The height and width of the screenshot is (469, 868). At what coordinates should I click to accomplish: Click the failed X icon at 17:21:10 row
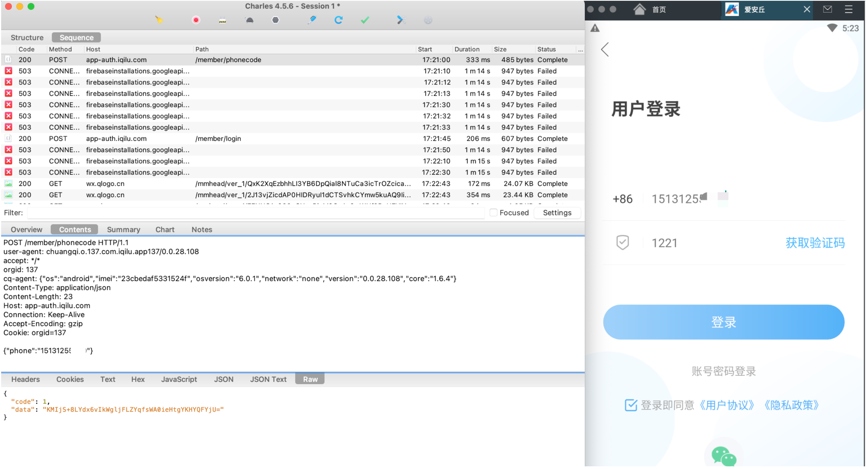(x=8, y=71)
